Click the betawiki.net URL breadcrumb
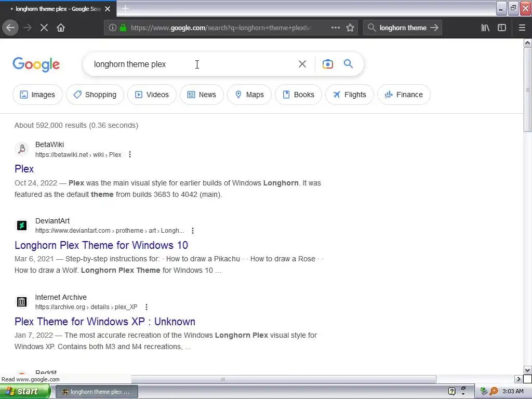The width and height of the screenshot is (532, 399). click(x=78, y=155)
